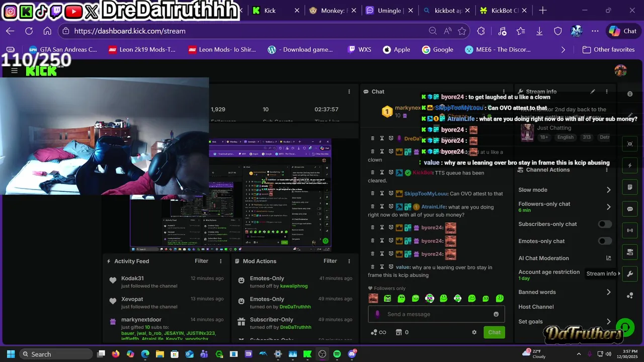Open chat settings gear icon
The width and height of the screenshot is (644, 362).
coord(474,332)
